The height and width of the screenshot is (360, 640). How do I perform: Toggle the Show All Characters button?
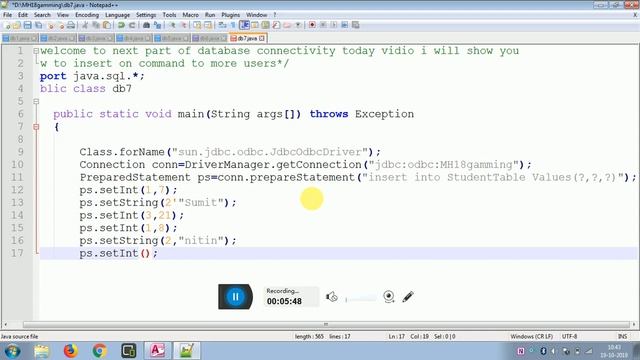point(233,25)
